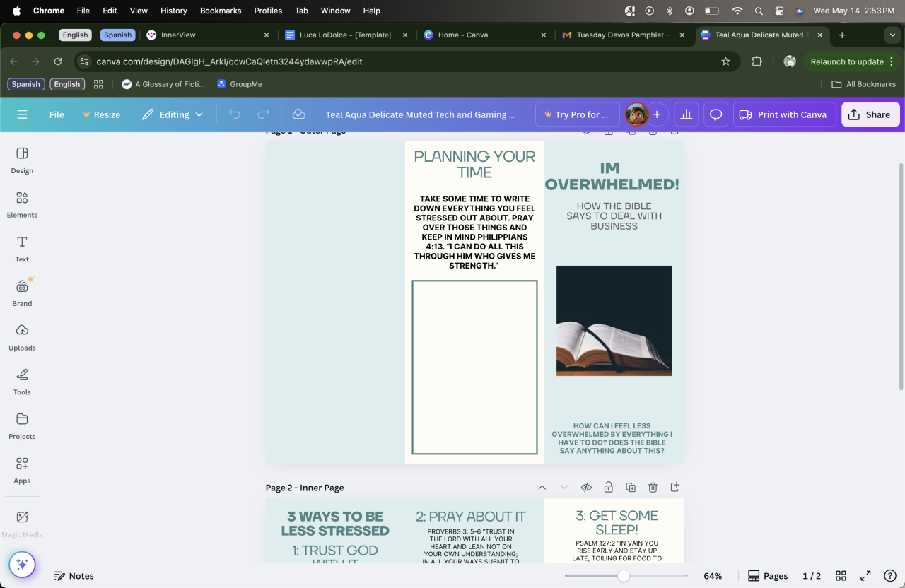The image size is (905, 588).
Task: Switch to the InnerView tab
Action: pos(208,35)
